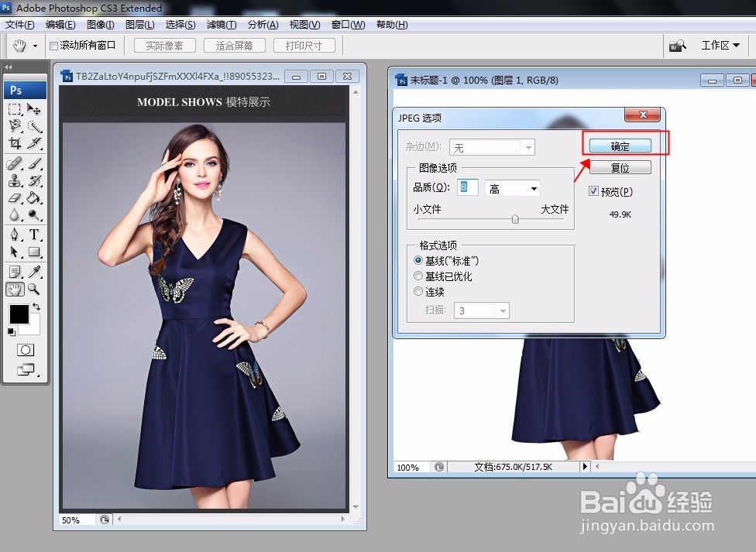Select the Paint Bucket tool
This screenshot has height=552, width=756.
(x=34, y=197)
